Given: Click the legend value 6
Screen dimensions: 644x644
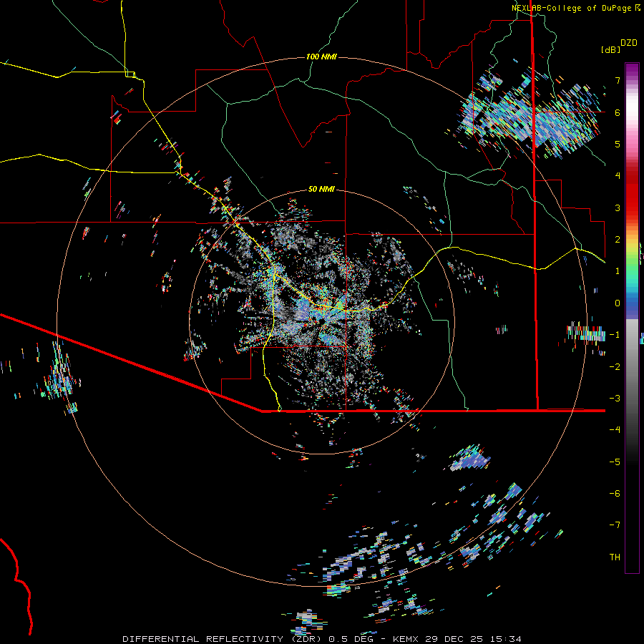Looking at the screenshot, I should [x=618, y=112].
